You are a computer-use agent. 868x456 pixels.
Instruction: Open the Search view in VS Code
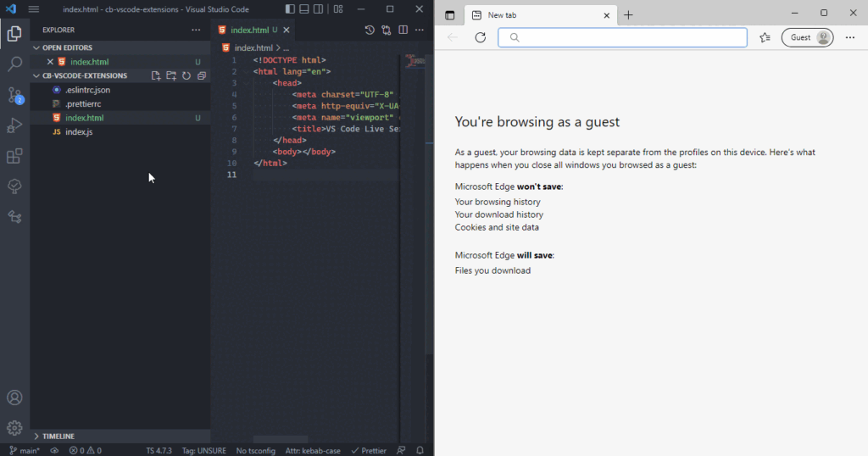click(x=14, y=64)
